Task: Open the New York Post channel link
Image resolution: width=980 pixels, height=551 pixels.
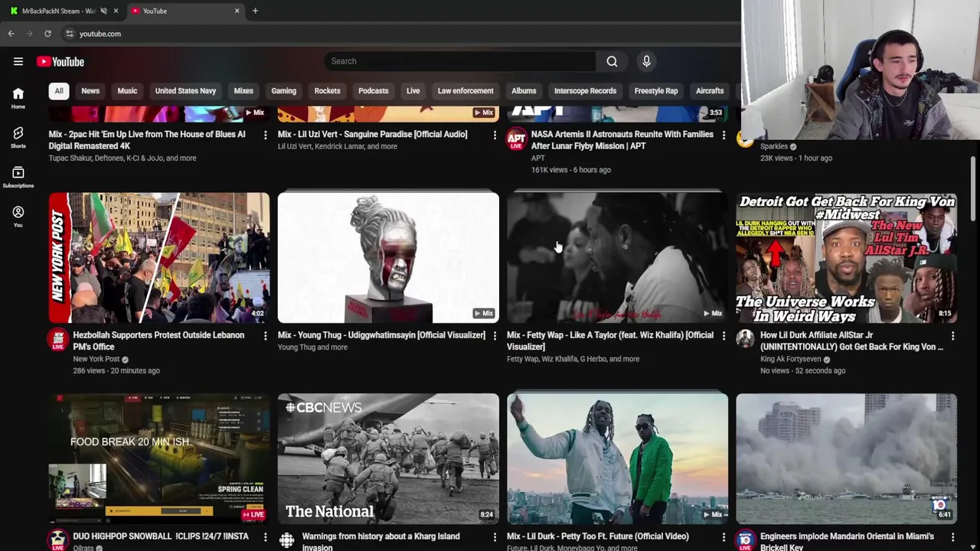Action: pos(96,359)
